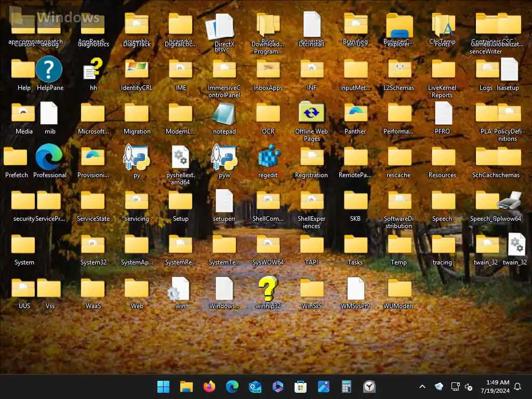Open the volume muted tray icon

469,387
